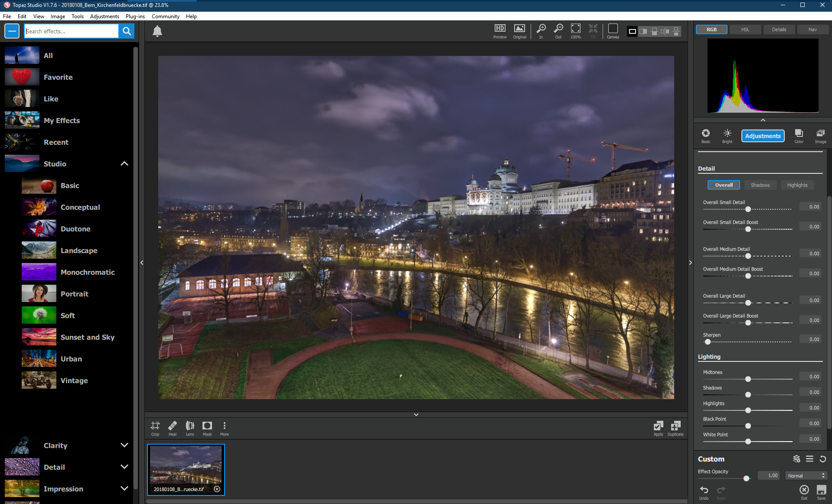
Task: Expand the Detail effects category
Action: (124, 467)
